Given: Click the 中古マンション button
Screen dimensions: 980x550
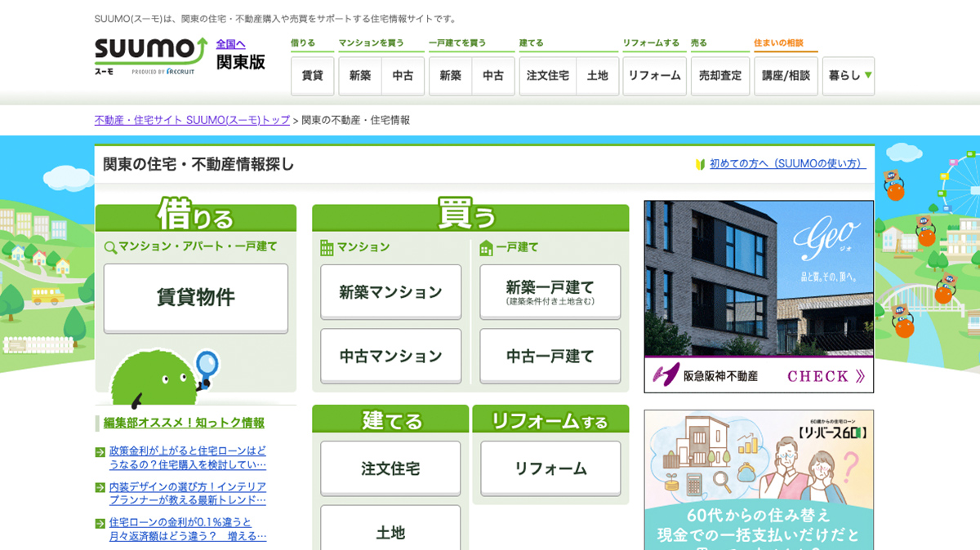Looking at the screenshot, I should (x=391, y=357).
